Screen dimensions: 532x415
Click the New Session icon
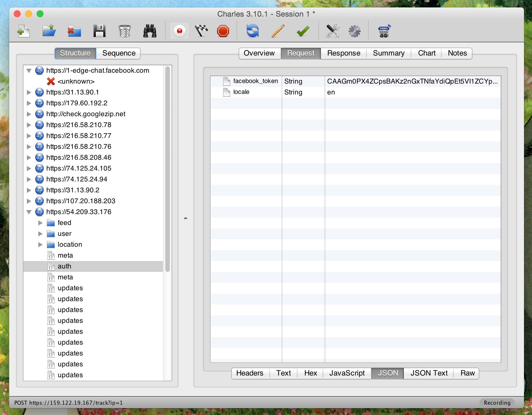pyautogui.click(x=24, y=31)
